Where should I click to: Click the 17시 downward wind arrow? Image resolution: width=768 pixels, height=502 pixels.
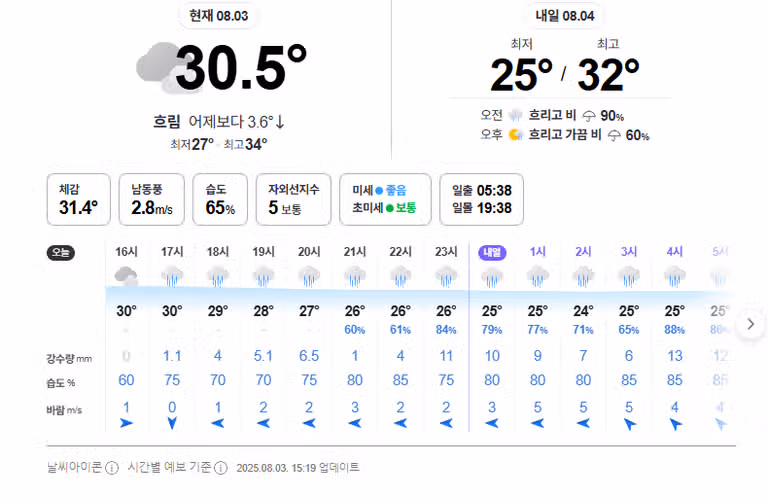point(172,423)
